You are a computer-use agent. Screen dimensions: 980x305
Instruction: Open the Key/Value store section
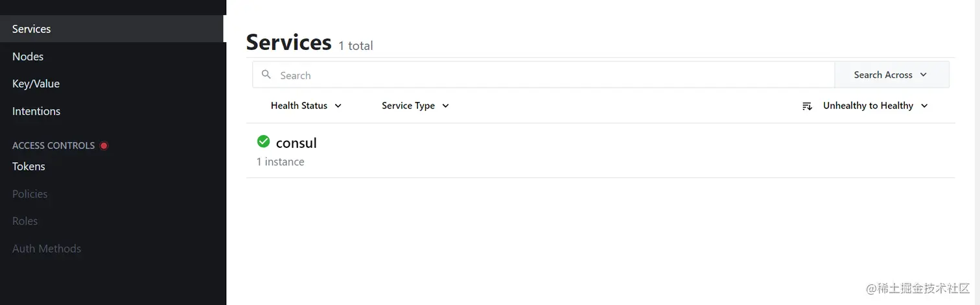36,84
